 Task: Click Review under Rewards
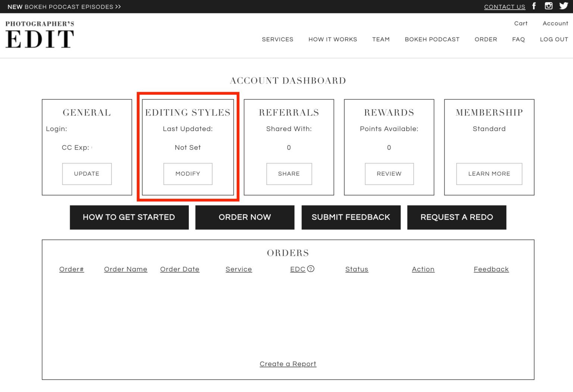[389, 174]
